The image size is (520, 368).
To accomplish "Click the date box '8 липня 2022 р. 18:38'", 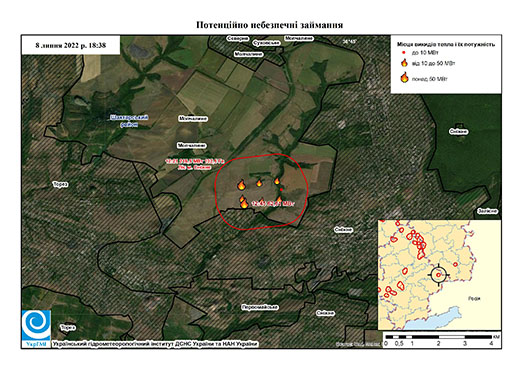I will 71,45.
